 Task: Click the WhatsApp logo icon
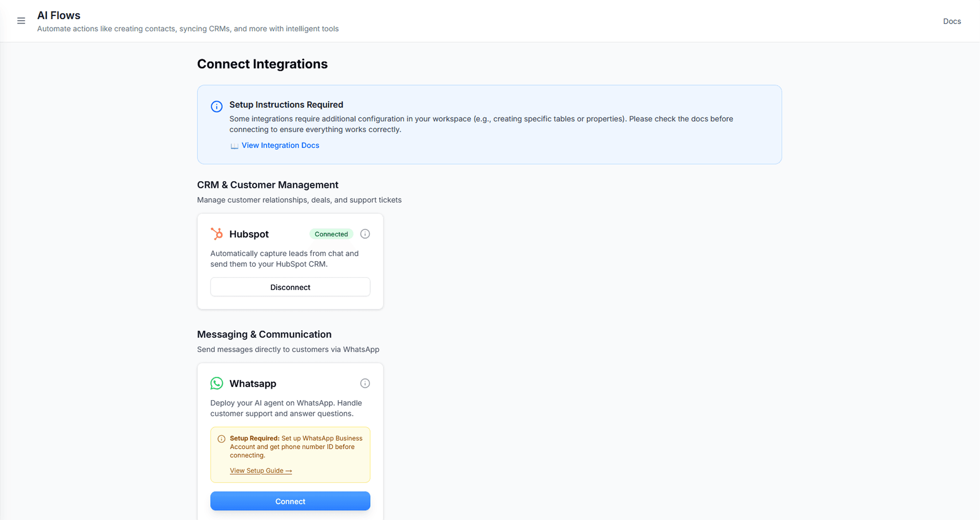(217, 383)
